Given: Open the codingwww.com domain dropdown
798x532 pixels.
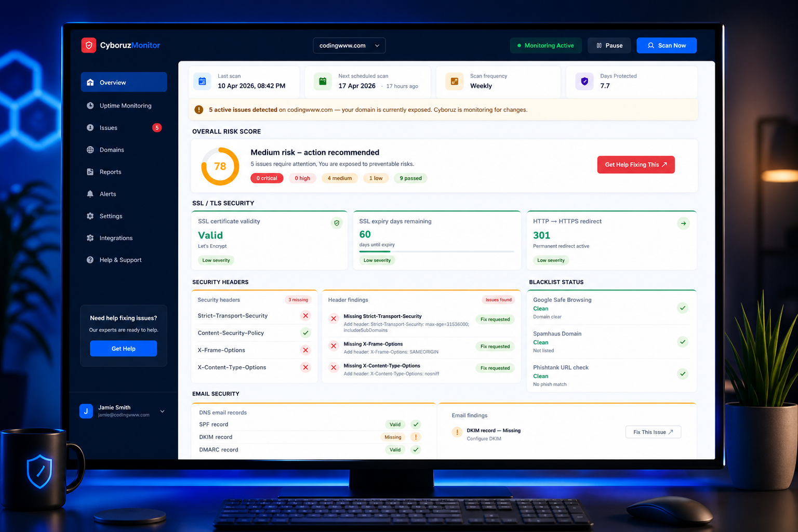Looking at the screenshot, I should (349, 45).
